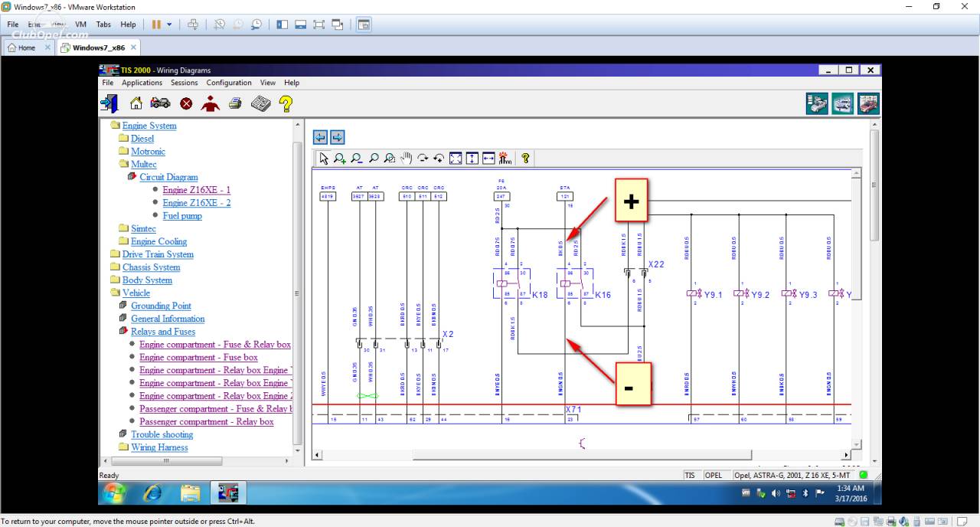Open the Drive Train System link
The height and width of the screenshot is (527, 980).
click(x=158, y=254)
